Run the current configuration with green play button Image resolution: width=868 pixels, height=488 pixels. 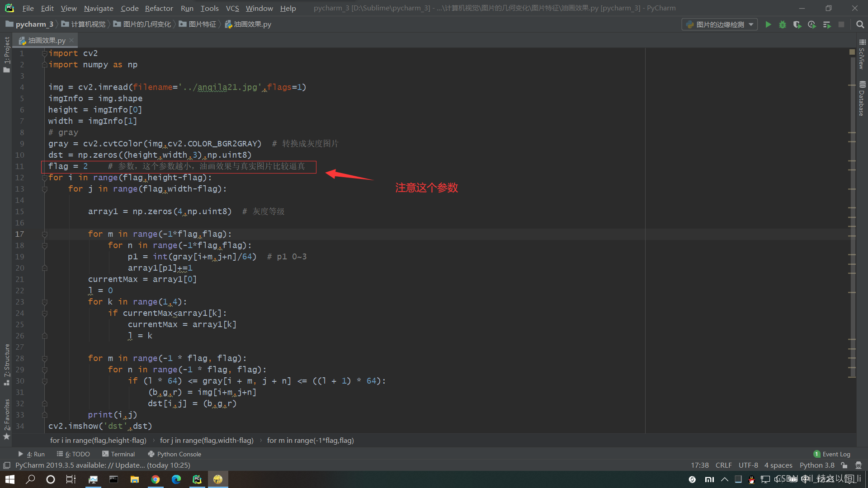(768, 24)
